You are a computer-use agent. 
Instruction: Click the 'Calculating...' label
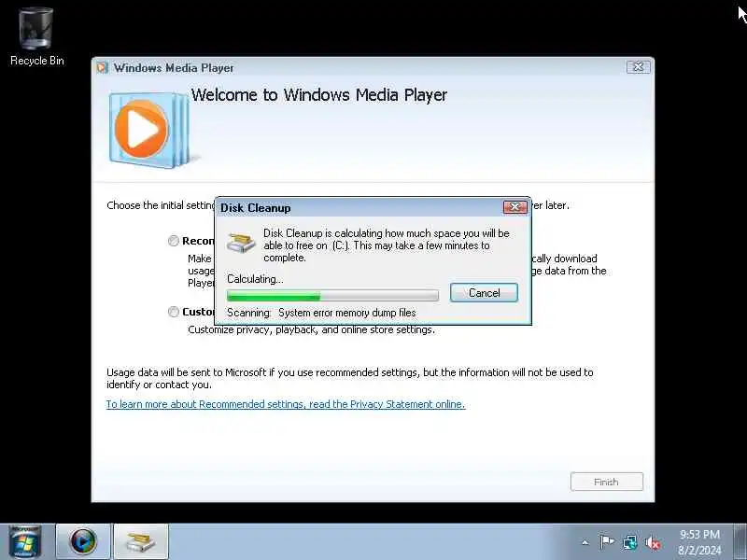coord(255,279)
